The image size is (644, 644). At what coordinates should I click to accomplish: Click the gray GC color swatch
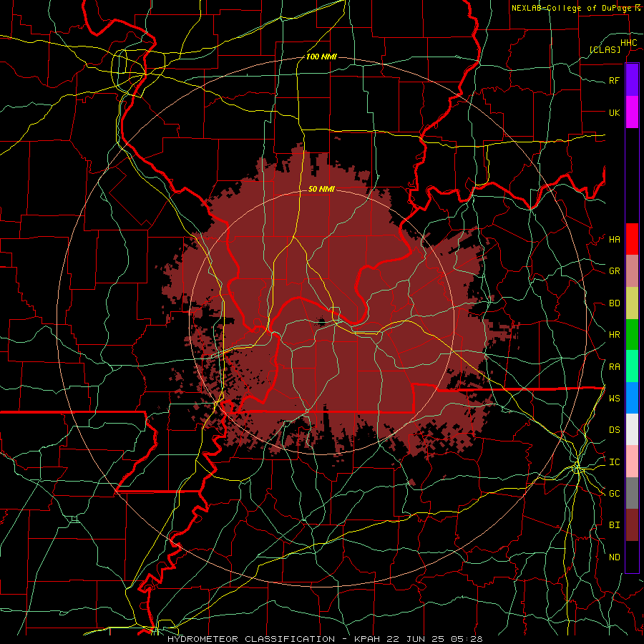coord(632,493)
